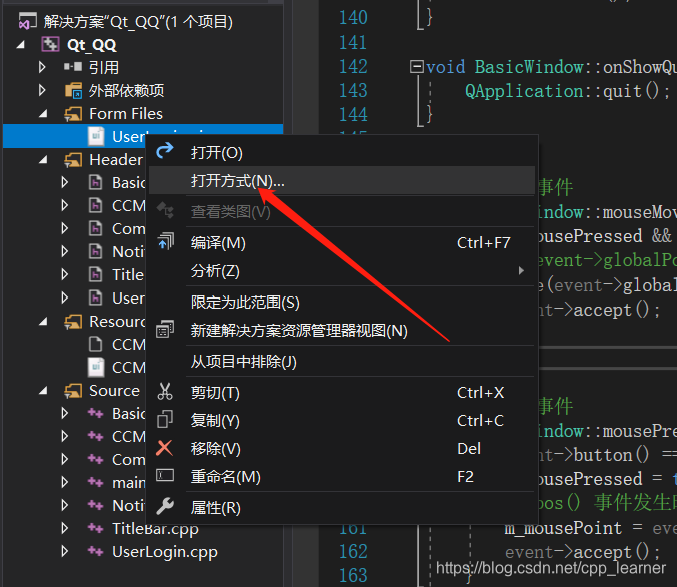
Task: Choose 重命名(M) menu entry
Action: tap(342, 477)
